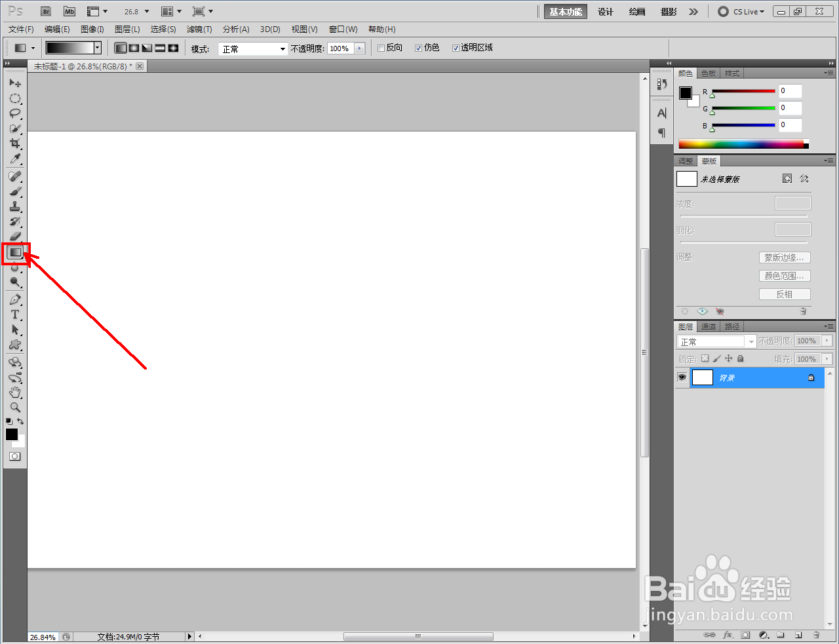
Task: Switch to the 通道 (Channels) tab
Action: coord(709,327)
